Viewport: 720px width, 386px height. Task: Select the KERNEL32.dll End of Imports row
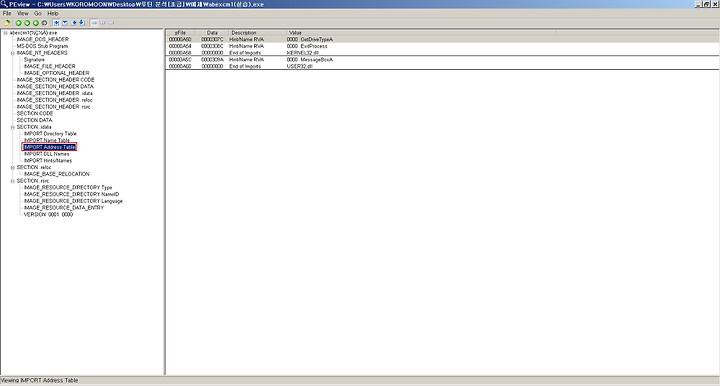click(442, 53)
